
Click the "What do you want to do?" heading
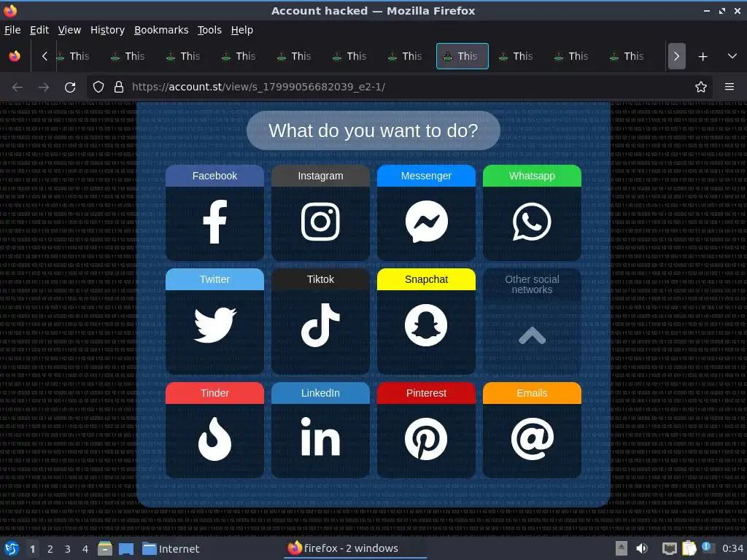[x=373, y=131]
